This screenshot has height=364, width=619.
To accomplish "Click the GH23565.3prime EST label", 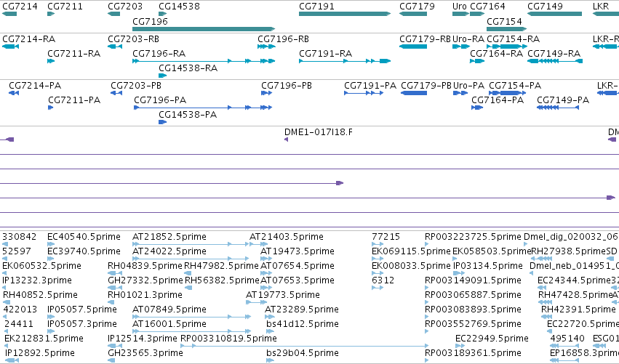I will [x=145, y=353].
